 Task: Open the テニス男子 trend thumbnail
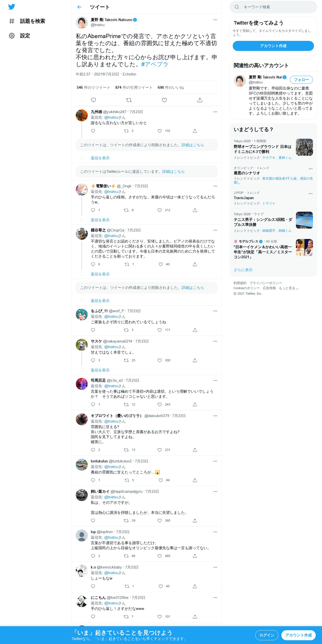(304, 220)
